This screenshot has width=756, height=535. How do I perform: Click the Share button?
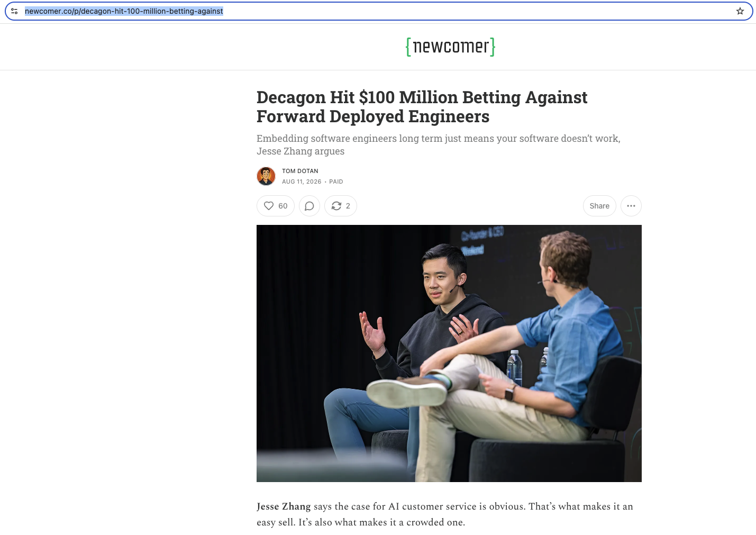click(x=599, y=206)
